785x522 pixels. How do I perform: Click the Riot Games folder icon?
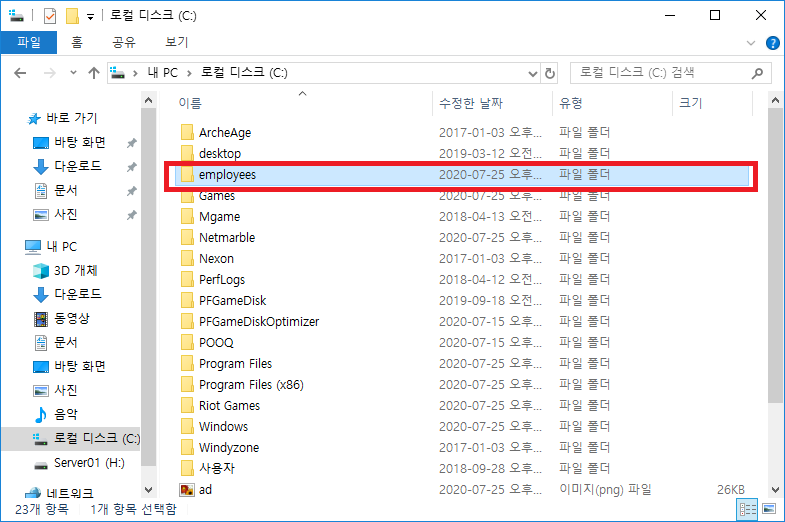pyautogui.click(x=187, y=405)
